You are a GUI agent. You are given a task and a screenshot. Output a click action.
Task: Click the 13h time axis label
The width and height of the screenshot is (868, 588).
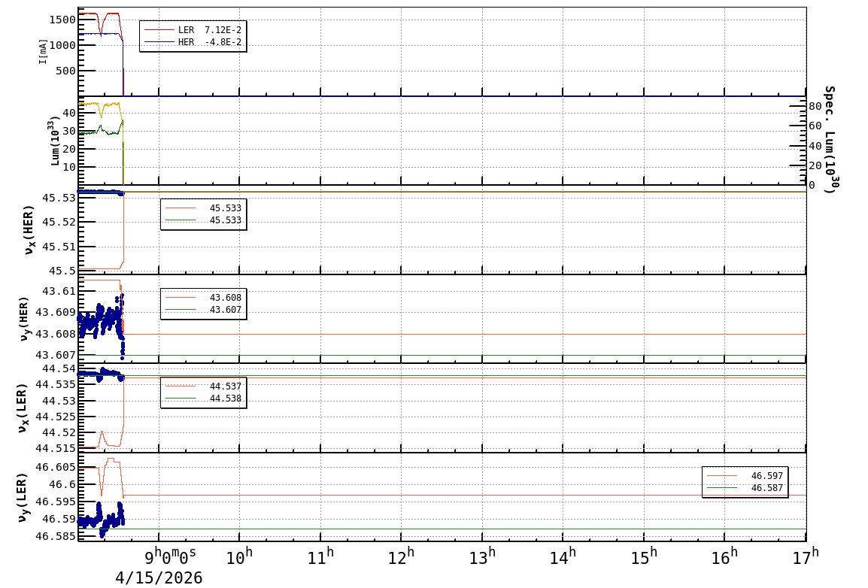(482, 556)
